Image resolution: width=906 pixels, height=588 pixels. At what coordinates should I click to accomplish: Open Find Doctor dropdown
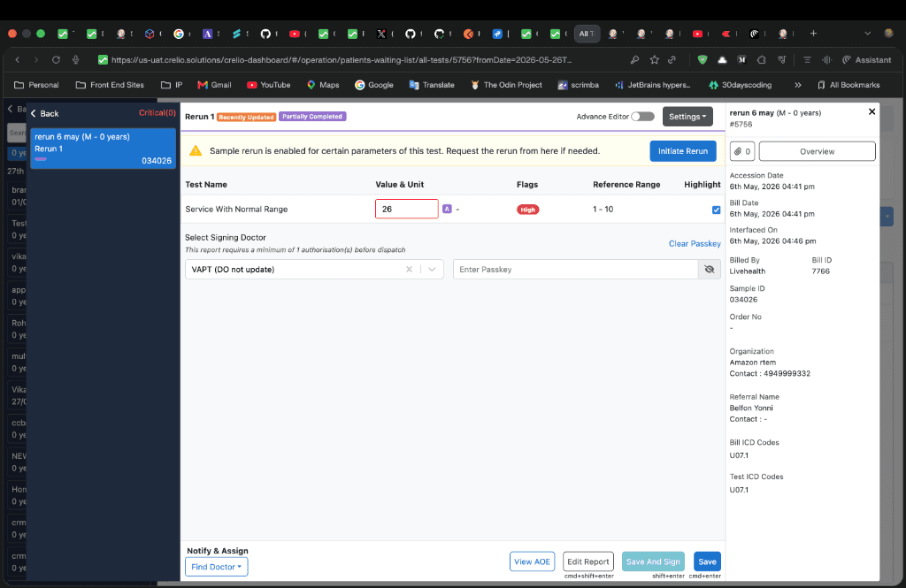tap(216, 567)
